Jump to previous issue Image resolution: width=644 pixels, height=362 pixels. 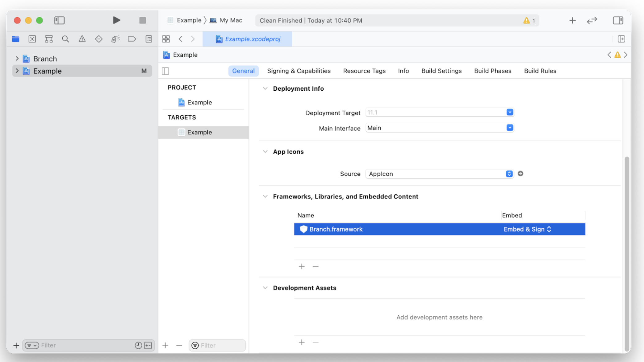tap(609, 55)
